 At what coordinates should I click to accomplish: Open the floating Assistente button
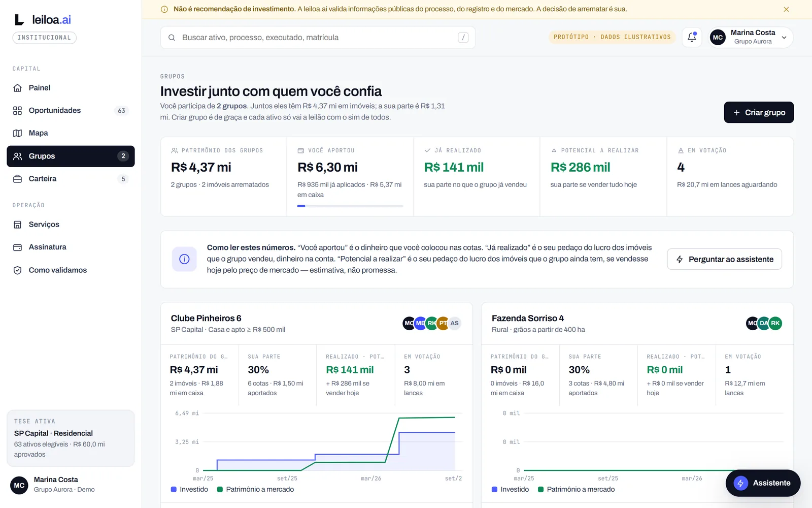763,483
